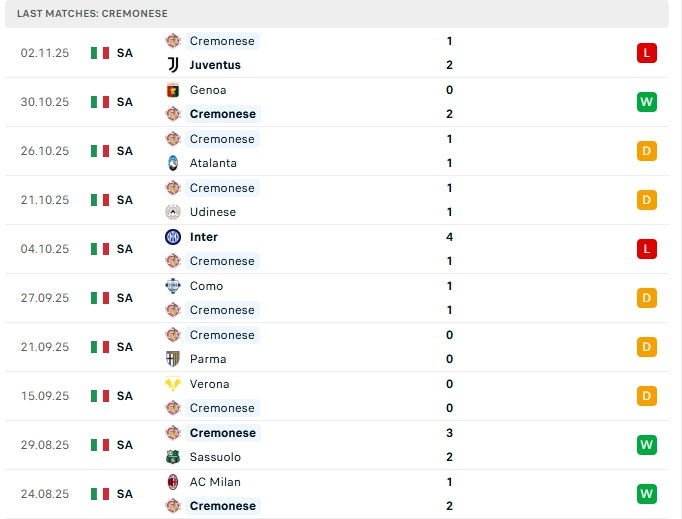Screen dimensions: 682x519
Task: Select the Last Matches: Cremonese header
Action: click(x=92, y=13)
